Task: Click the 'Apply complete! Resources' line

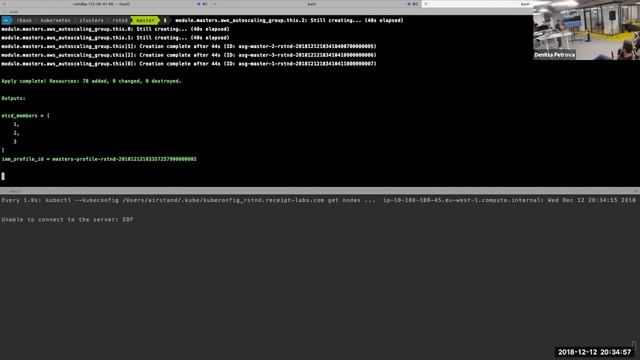Action: (x=91, y=81)
